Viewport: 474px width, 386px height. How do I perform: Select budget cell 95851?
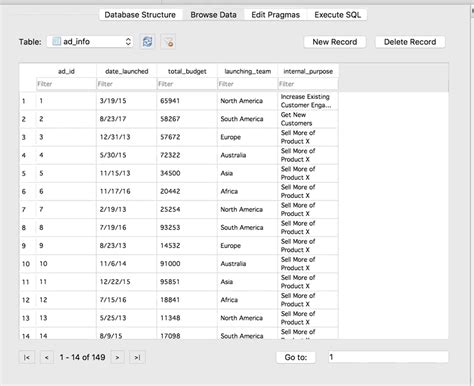point(187,282)
